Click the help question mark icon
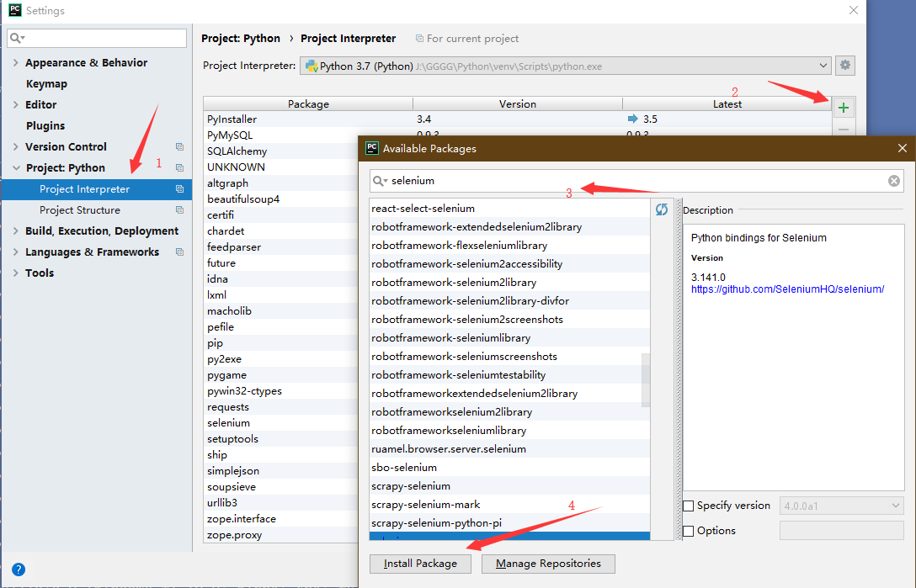The height and width of the screenshot is (588, 916). pos(19,569)
